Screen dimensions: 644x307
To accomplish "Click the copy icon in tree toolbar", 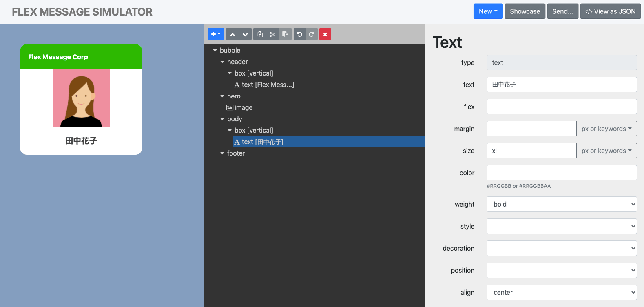I will coord(260,34).
